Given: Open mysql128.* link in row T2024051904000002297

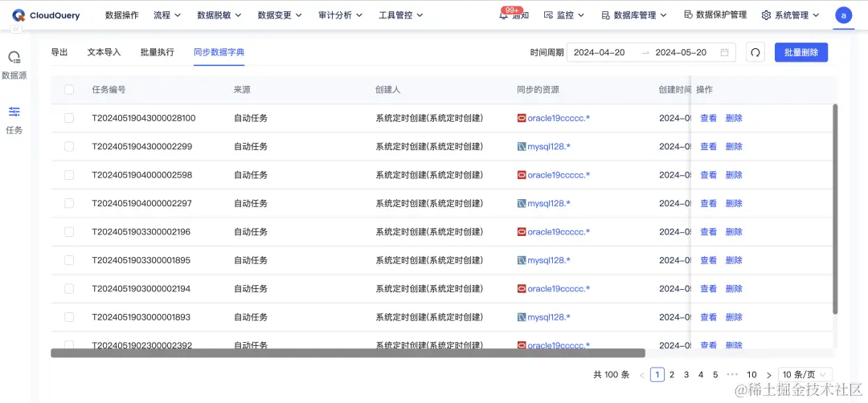Looking at the screenshot, I should pyautogui.click(x=549, y=203).
